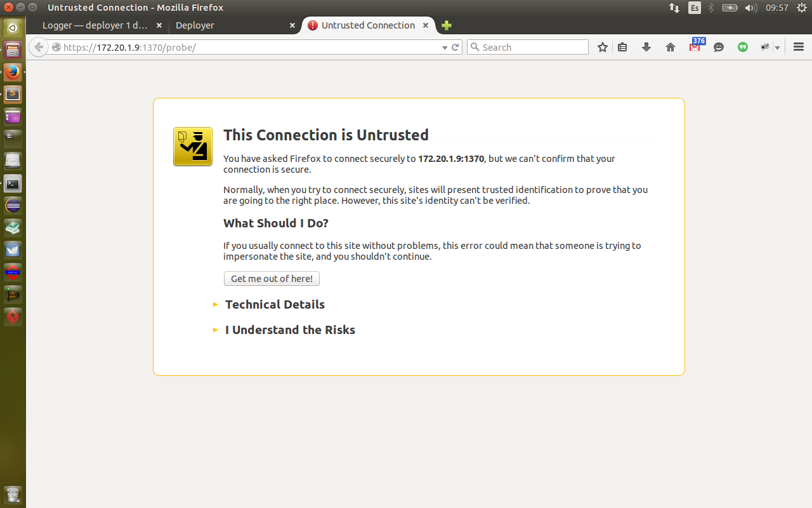Open the URL bar history dropdown arrow

[x=444, y=47]
